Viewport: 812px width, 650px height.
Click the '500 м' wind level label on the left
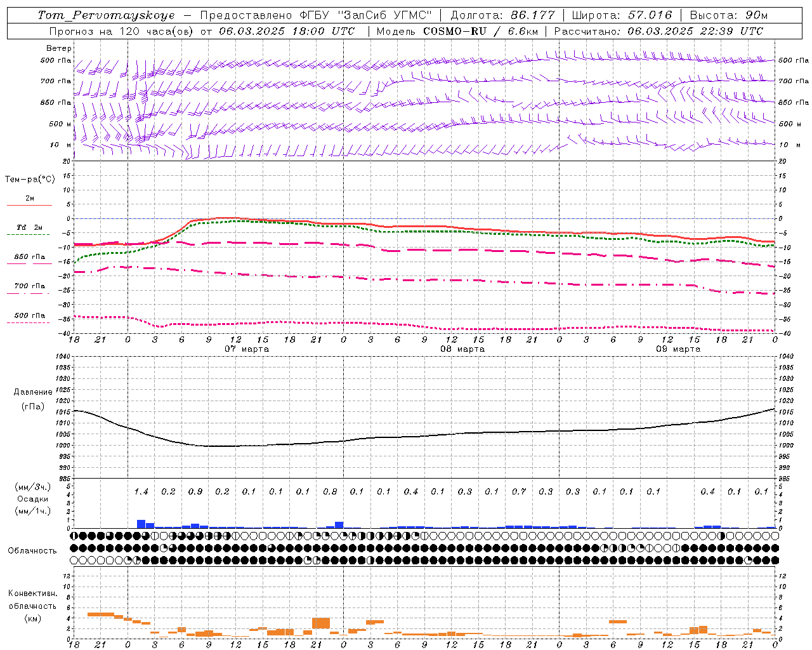tap(60, 124)
